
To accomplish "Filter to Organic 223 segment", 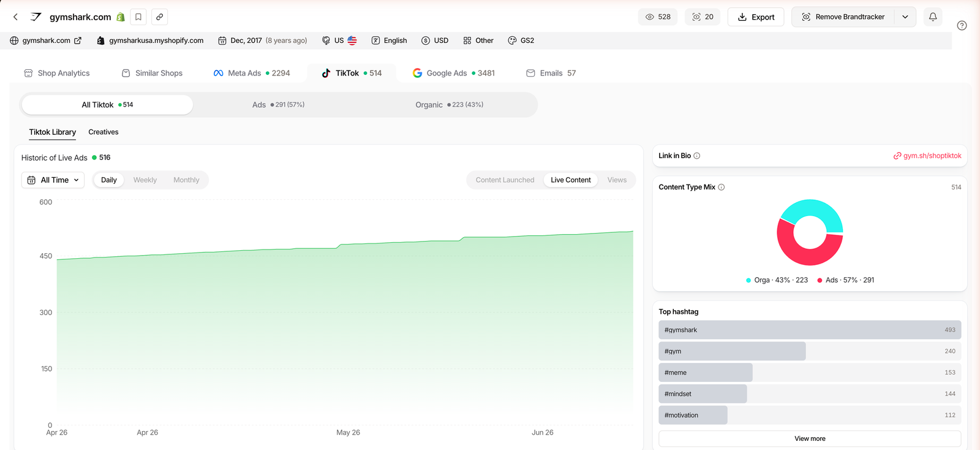I will click(x=450, y=105).
